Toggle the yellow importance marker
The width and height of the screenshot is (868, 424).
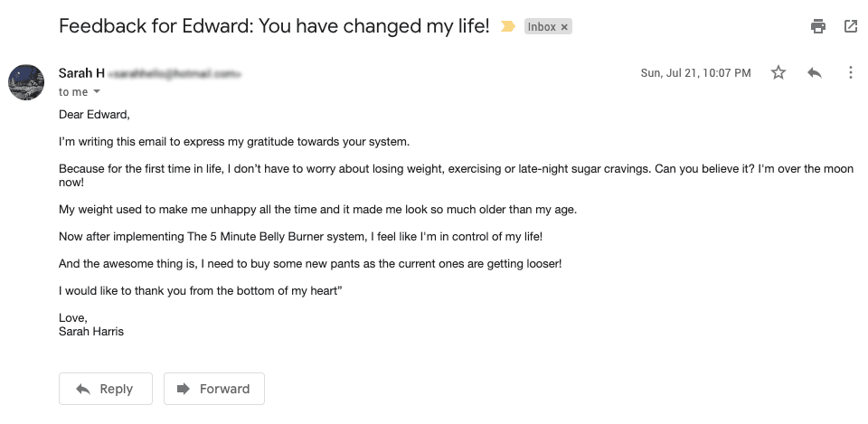tap(508, 27)
